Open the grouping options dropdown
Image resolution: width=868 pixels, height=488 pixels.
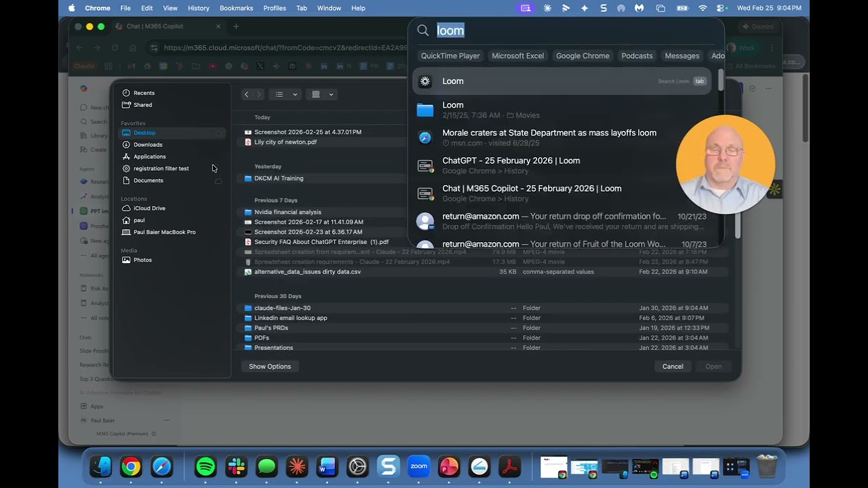click(322, 94)
